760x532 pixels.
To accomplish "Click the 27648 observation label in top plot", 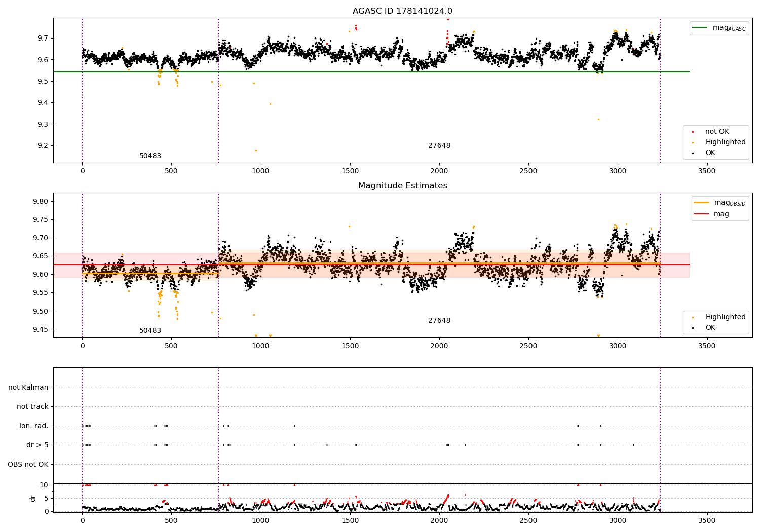I will pyautogui.click(x=439, y=146).
